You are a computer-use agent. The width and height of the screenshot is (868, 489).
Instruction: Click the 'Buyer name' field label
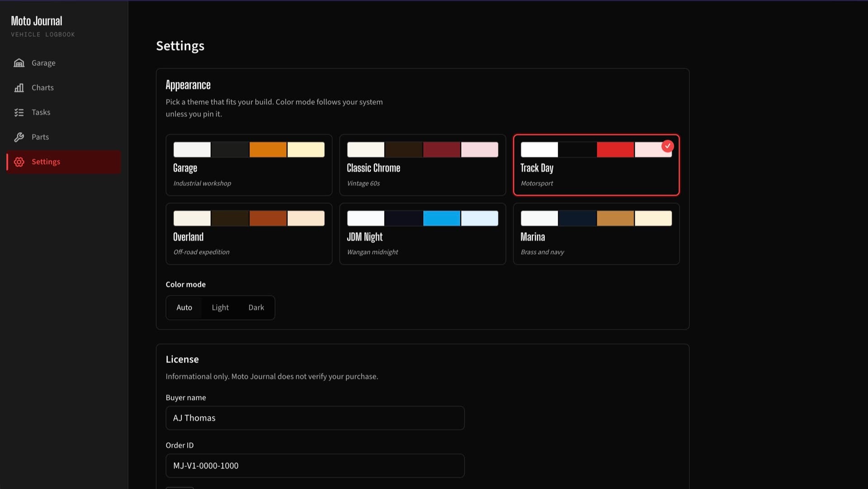(x=186, y=398)
